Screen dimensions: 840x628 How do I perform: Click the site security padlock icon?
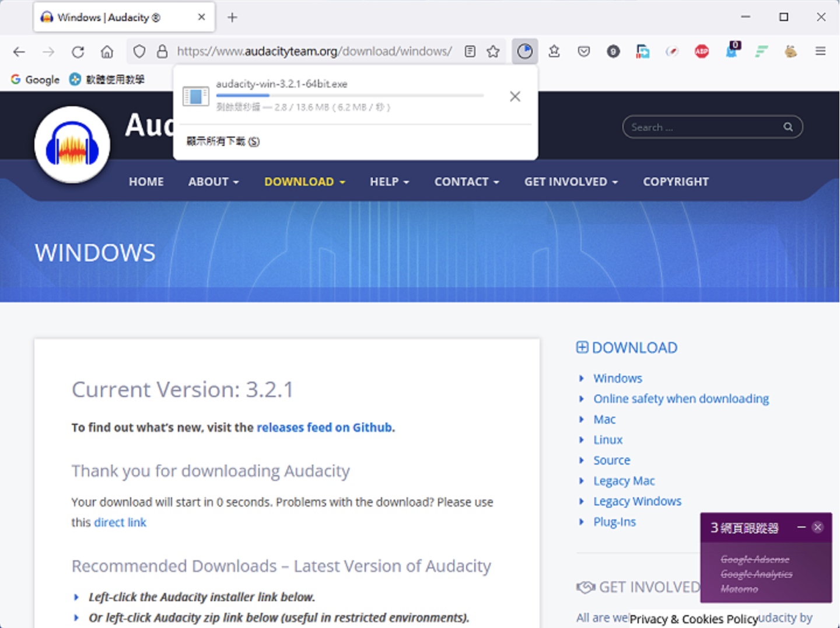tap(162, 51)
